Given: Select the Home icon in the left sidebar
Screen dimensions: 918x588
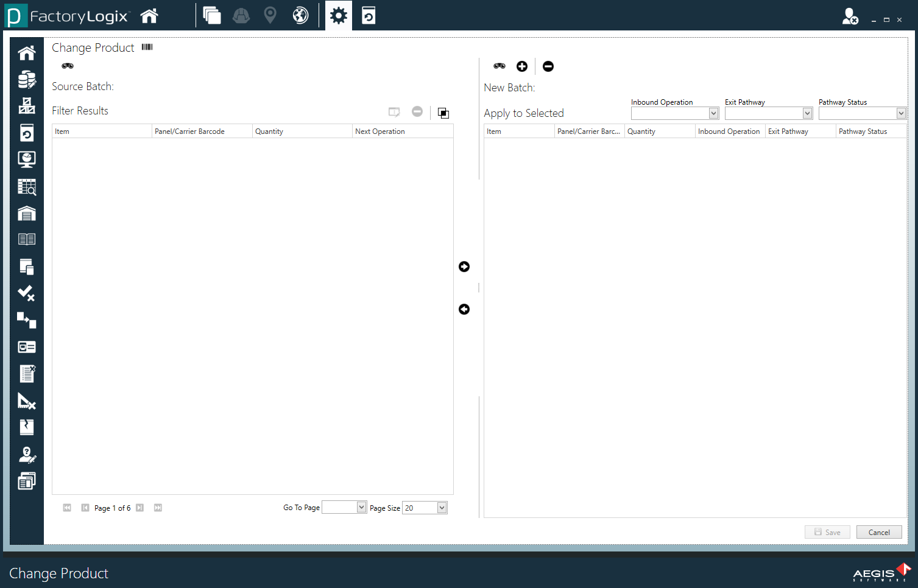Looking at the screenshot, I should (26, 52).
